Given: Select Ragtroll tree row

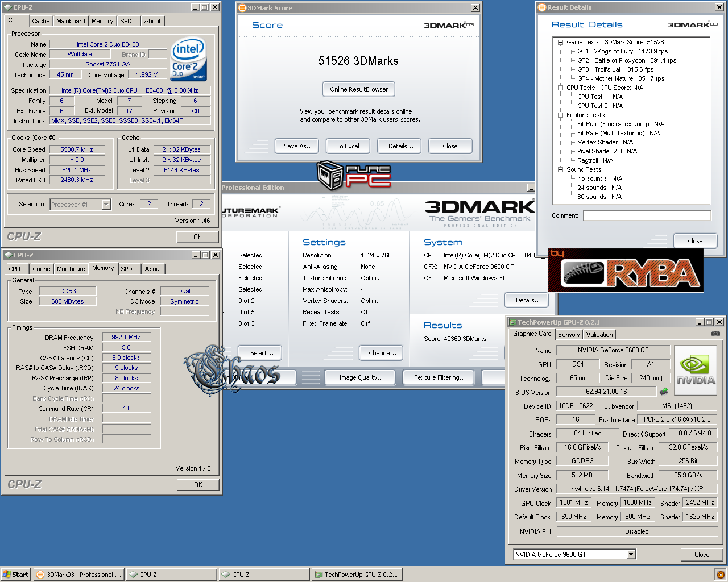Looking at the screenshot, I should (x=595, y=160).
